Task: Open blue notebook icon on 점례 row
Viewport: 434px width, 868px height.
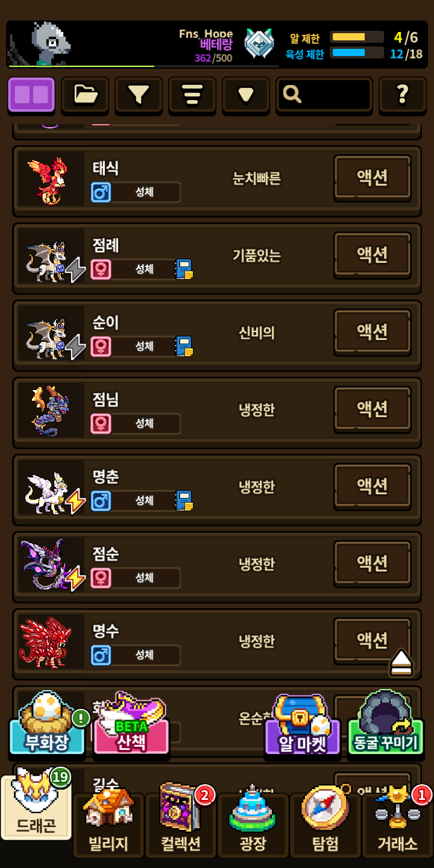Action: tap(184, 269)
